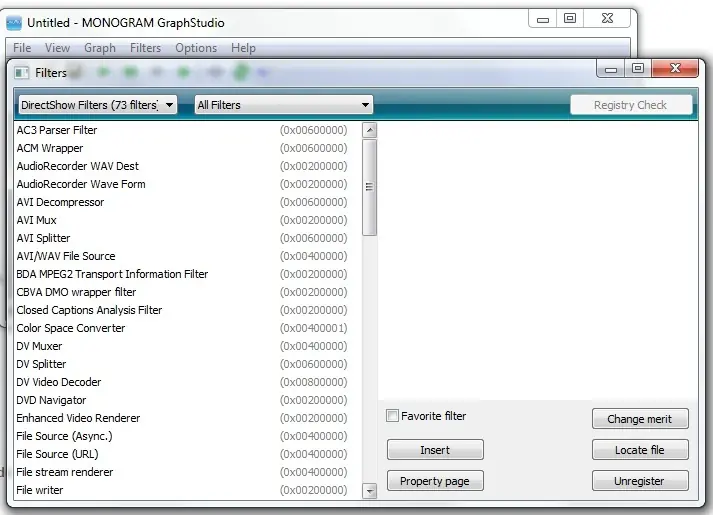The height and width of the screenshot is (515, 713).
Task: Click the Property page button
Action: pyautogui.click(x=435, y=481)
